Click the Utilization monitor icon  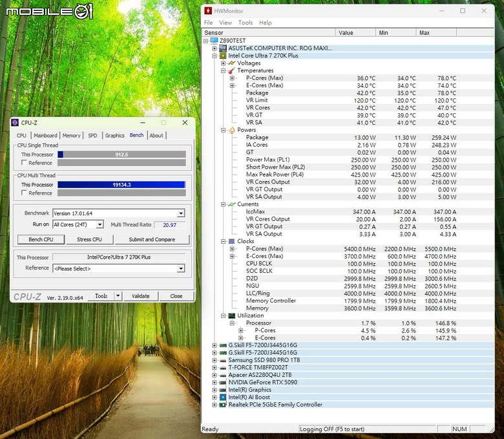[x=231, y=316]
